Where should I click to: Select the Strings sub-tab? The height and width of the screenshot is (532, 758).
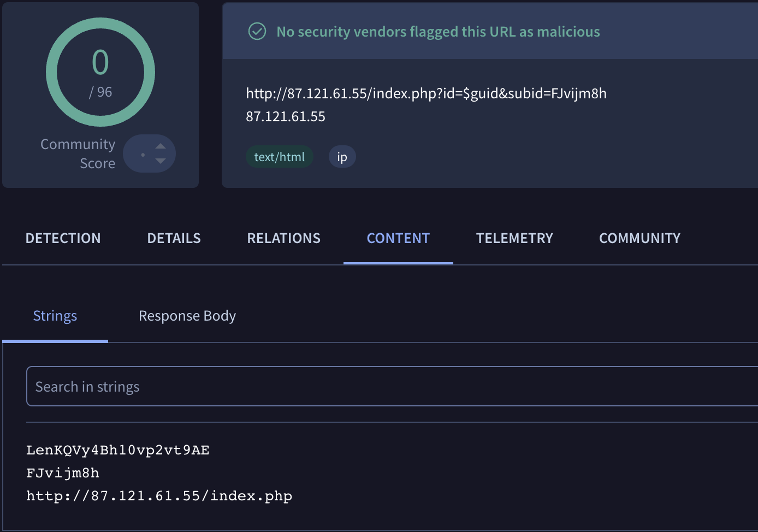click(x=55, y=316)
